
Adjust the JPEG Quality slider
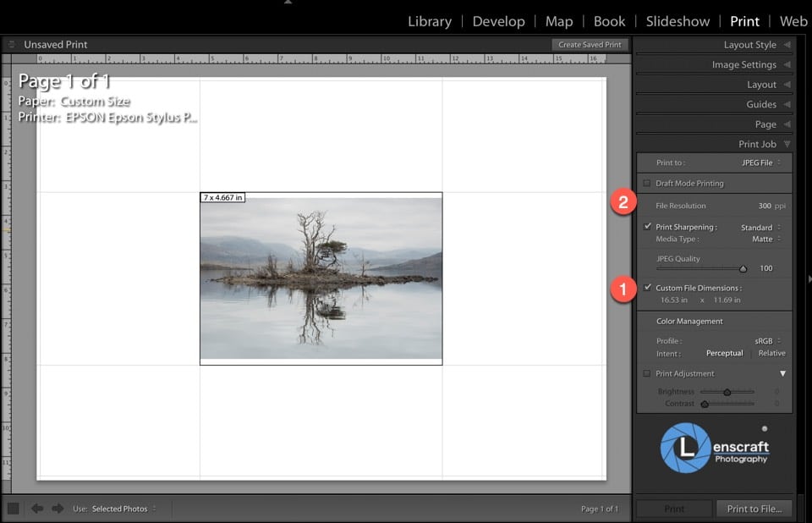click(743, 267)
